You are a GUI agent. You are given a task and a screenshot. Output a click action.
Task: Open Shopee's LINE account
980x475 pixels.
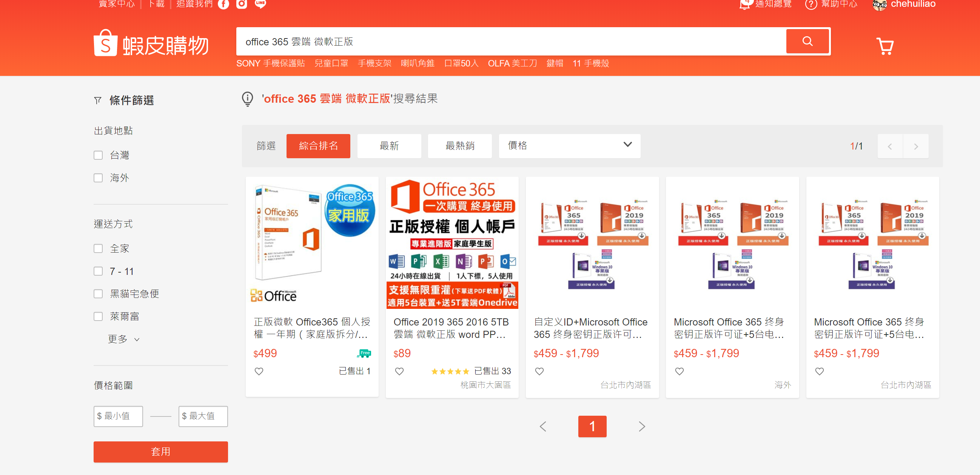260,4
